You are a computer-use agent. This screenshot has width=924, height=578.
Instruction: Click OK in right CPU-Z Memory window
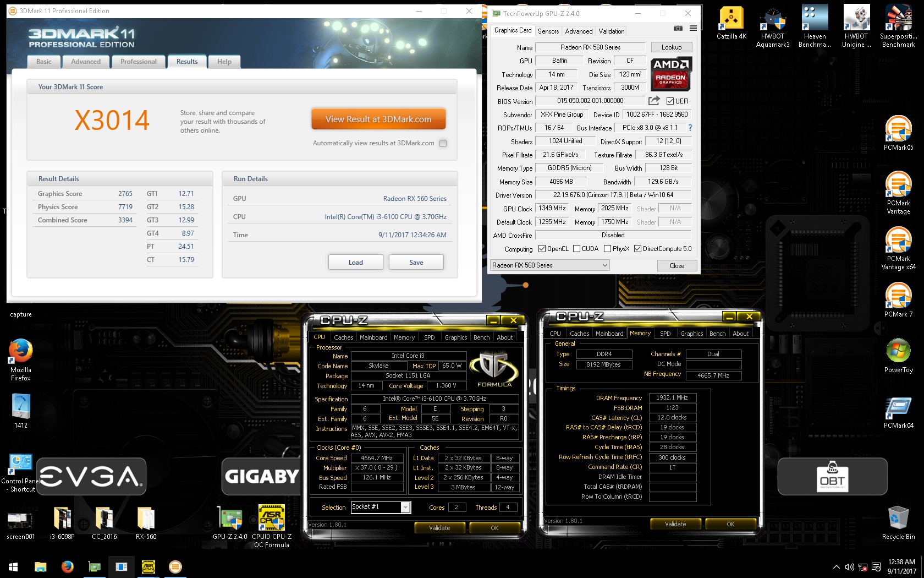click(730, 524)
